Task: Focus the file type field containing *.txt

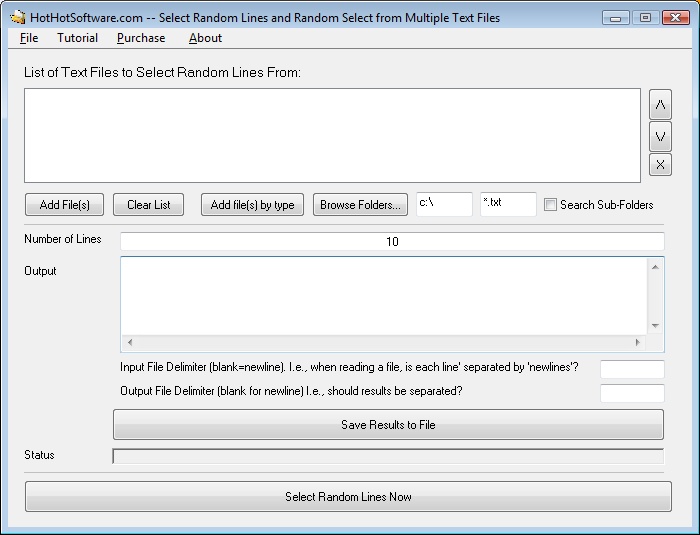Action: [x=508, y=204]
